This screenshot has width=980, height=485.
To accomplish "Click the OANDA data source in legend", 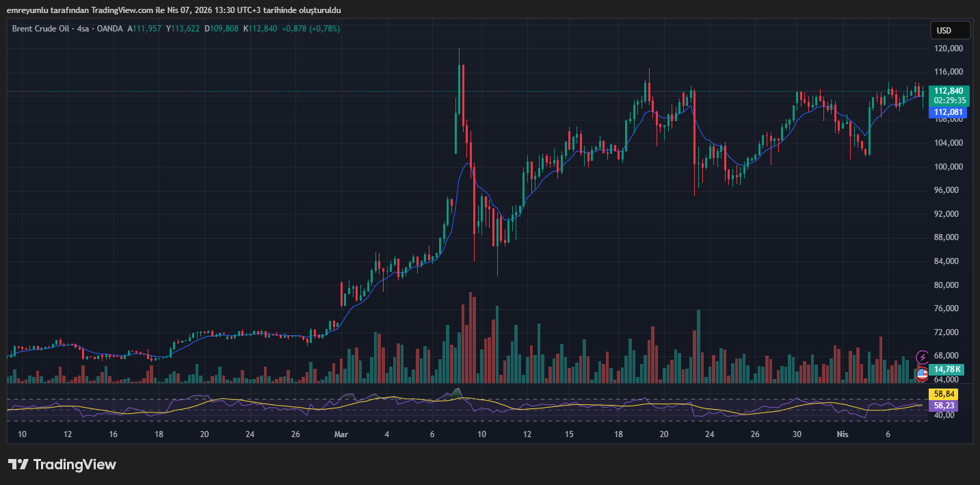I will coord(110,29).
